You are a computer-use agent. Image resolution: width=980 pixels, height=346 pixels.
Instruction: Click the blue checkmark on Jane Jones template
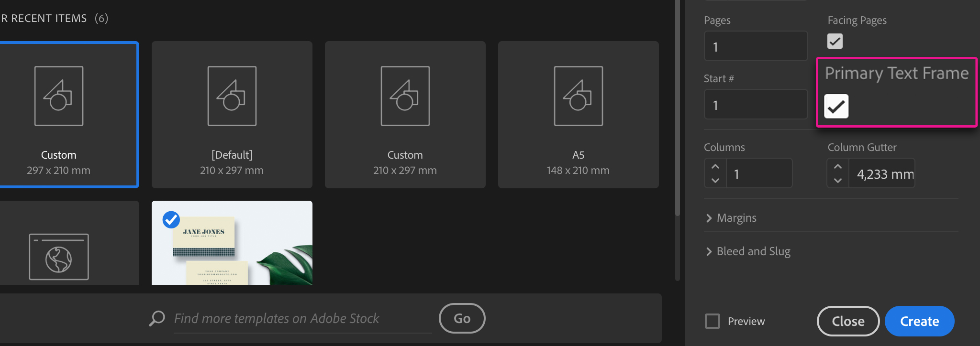point(171,219)
